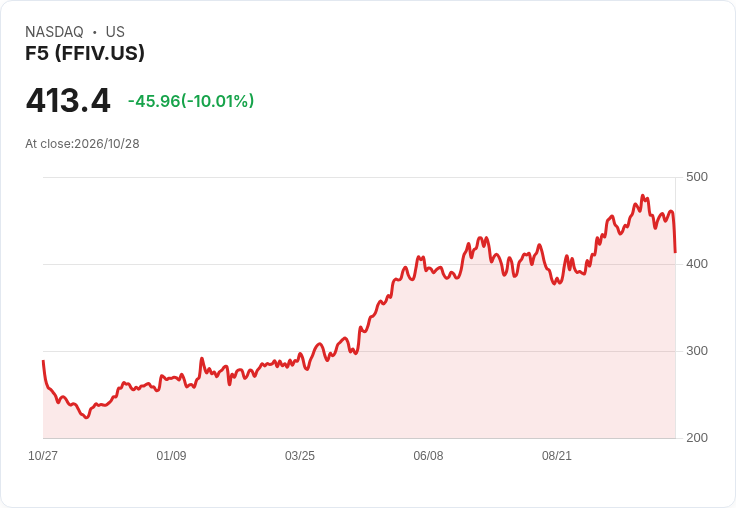The image size is (736, 508).
Task: Select the 08/21 date axis label
Action: point(557,455)
